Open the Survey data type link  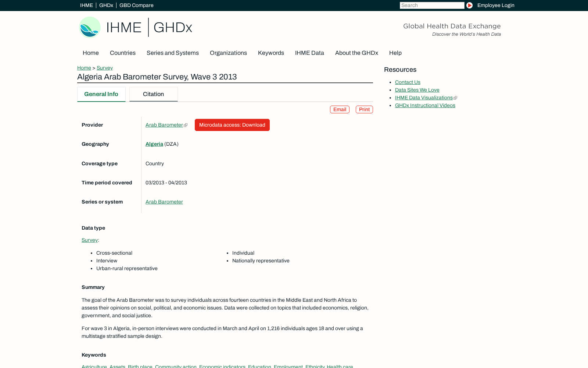click(x=90, y=240)
